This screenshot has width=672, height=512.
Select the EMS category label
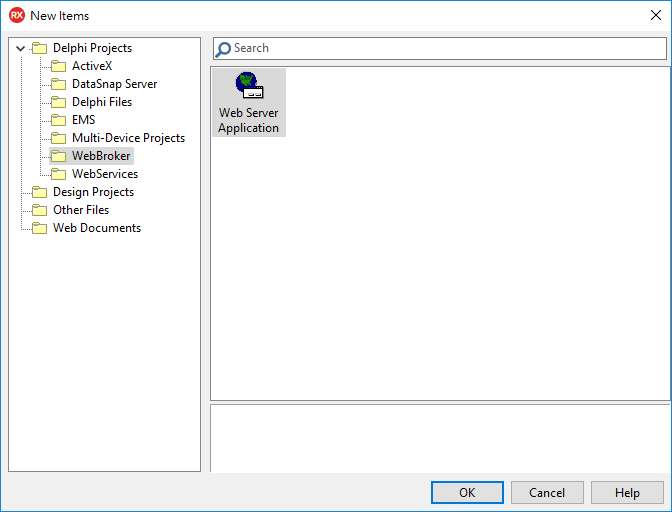coord(84,120)
